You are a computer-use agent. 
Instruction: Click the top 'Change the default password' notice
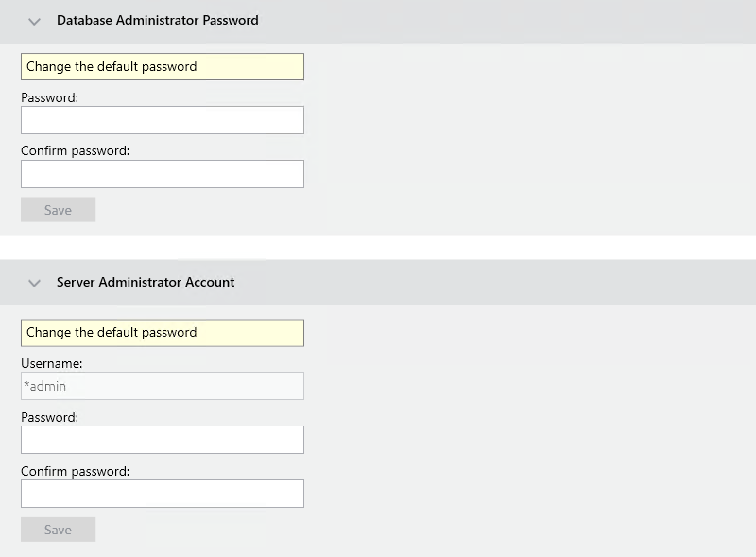pyautogui.click(x=161, y=66)
